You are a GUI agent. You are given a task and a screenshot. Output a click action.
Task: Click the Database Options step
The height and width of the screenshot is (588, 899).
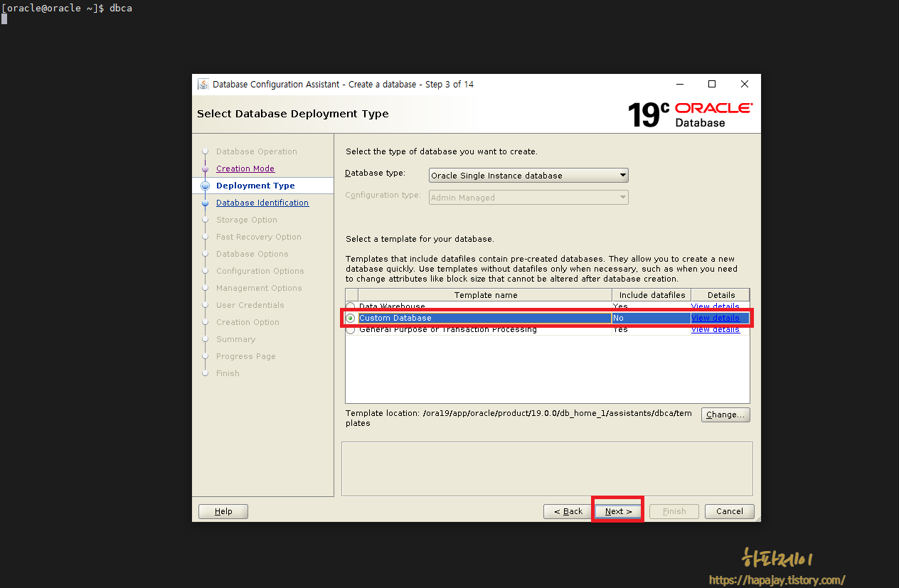click(252, 254)
